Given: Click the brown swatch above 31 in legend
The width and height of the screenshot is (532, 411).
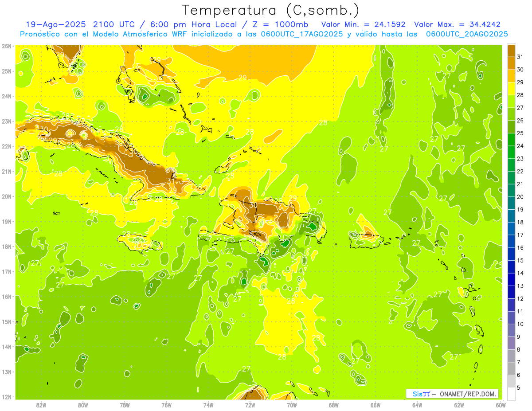Looking at the screenshot, I should pyautogui.click(x=511, y=50).
